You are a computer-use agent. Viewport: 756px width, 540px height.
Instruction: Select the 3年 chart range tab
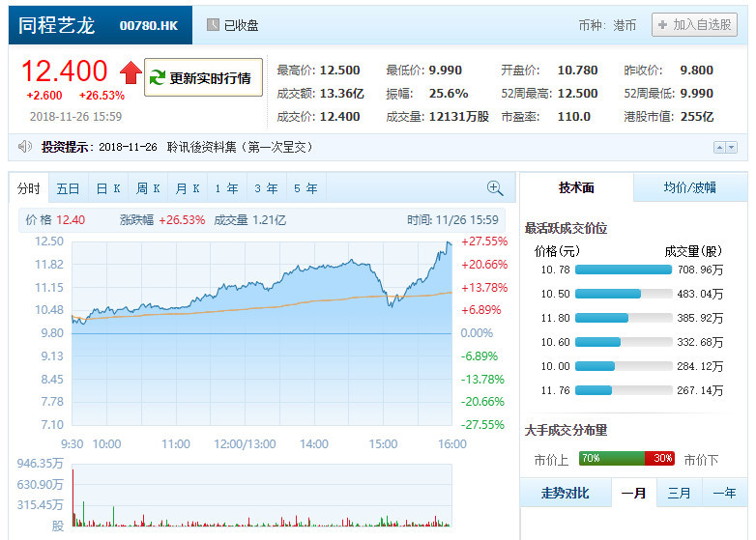pyautogui.click(x=267, y=188)
